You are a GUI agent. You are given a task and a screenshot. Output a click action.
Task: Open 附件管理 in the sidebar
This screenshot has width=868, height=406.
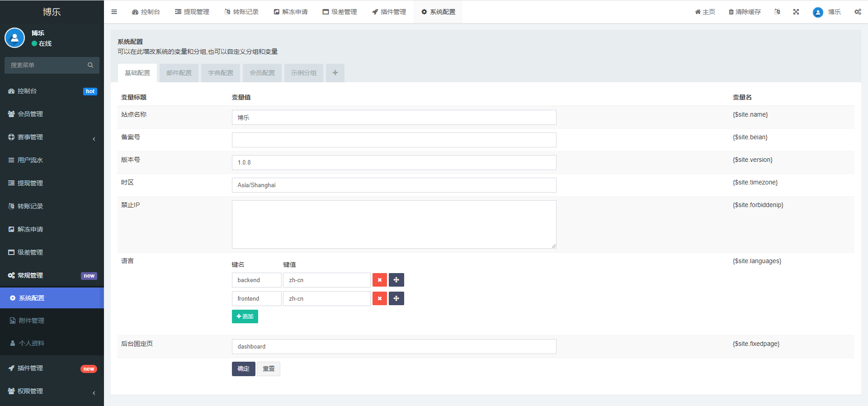pos(32,321)
